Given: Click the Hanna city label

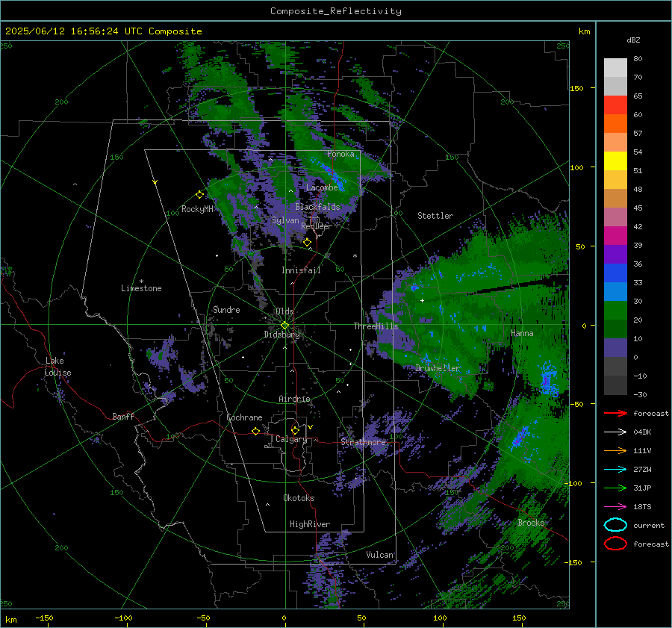Looking at the screenshot, I should tap(522, 333).
